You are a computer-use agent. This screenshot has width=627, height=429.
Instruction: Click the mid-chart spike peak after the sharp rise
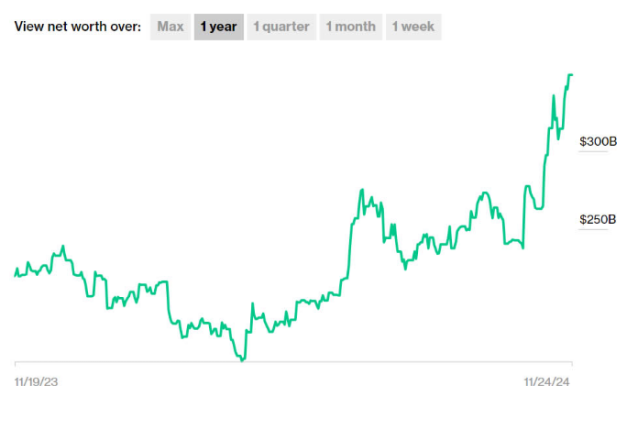362,189
